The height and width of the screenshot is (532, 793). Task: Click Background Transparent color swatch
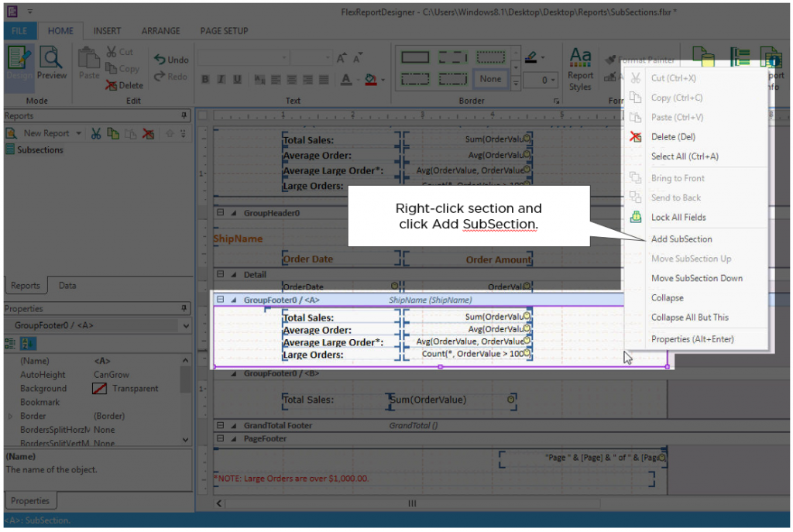[x=99, y=389]
